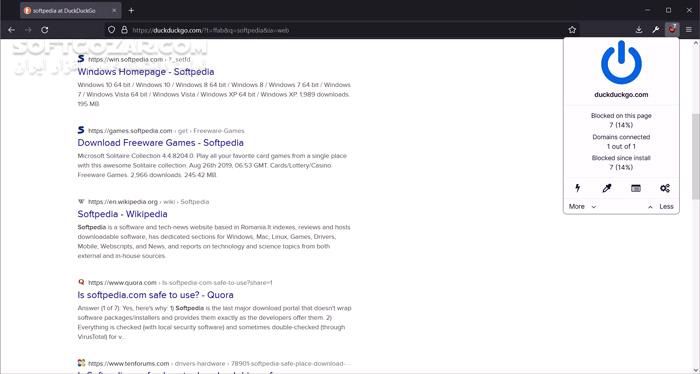Open the Firefox hamburger application menu
The height and width of the screenshot is (374, 700).
(689, 30)
